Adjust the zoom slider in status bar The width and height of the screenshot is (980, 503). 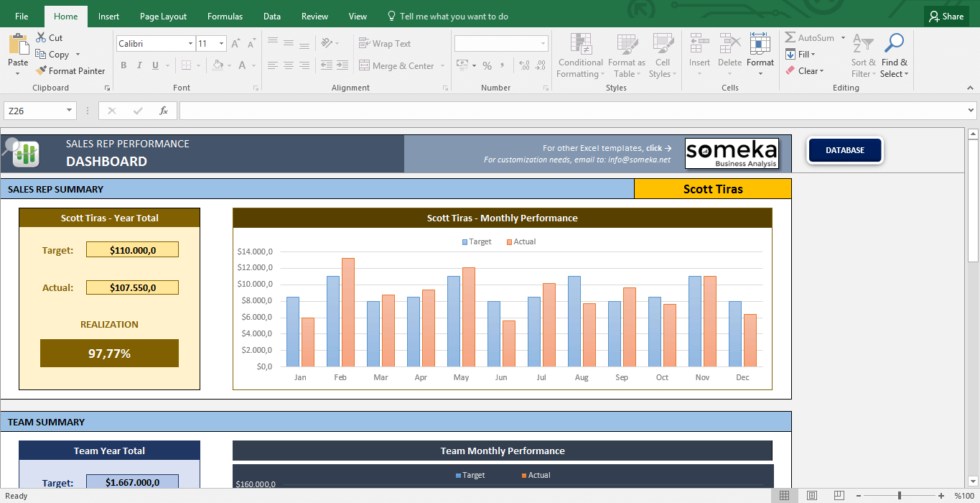coord(900,496)
